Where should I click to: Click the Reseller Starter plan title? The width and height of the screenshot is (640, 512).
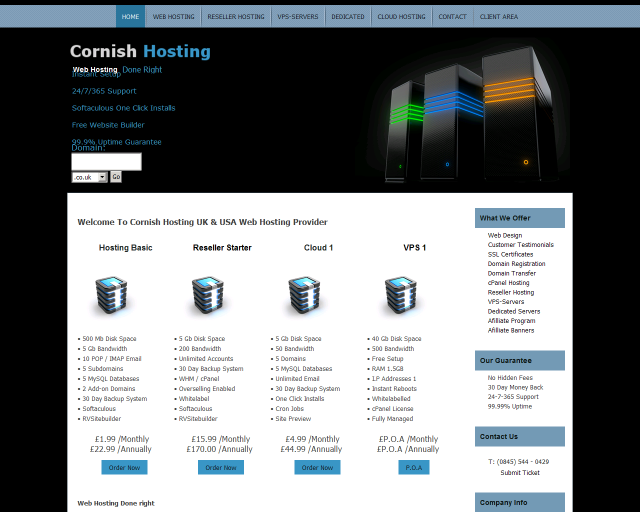222,247
